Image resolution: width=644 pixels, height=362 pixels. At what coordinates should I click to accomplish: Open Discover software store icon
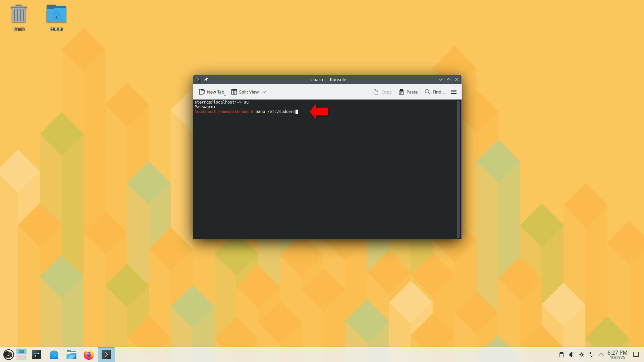pos(54,354)
